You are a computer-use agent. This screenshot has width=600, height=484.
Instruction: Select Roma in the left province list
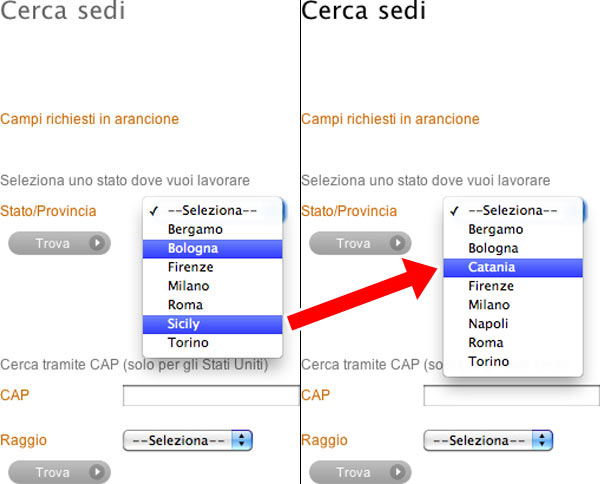[212, 305]
